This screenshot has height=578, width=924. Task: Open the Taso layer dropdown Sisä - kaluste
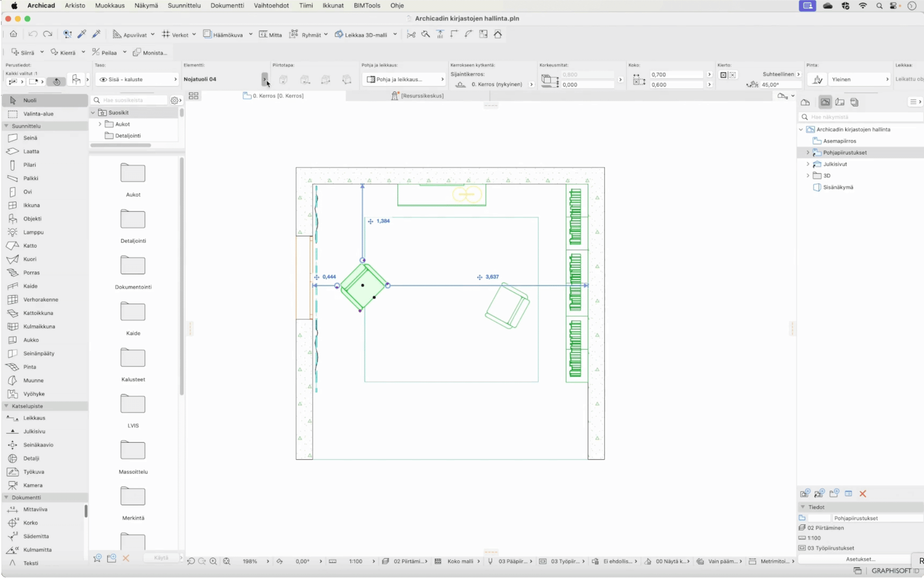pyautogui.click(x=137, y=80)
